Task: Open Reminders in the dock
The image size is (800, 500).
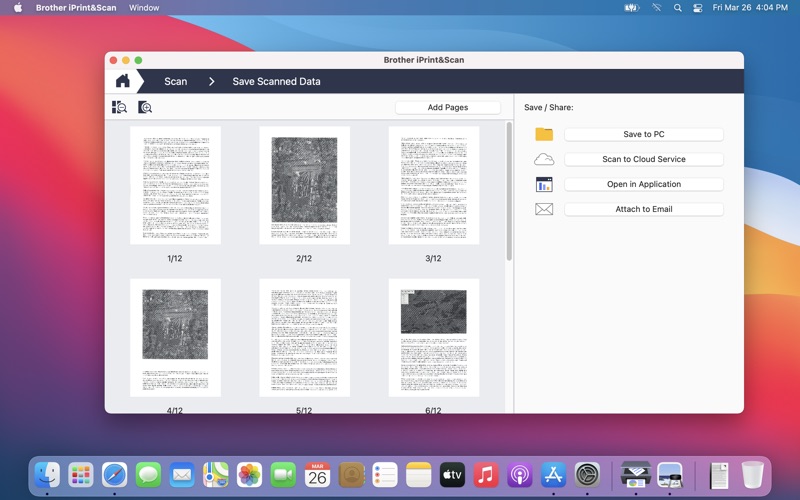Action: click(x=385, y=475)
